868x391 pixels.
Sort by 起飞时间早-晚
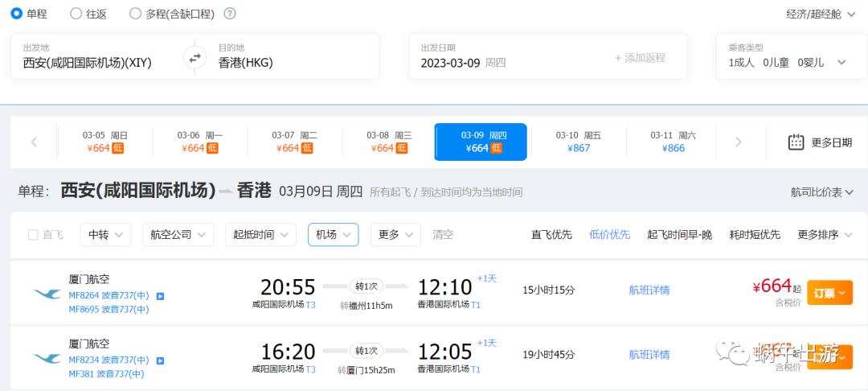click(679, 234)
